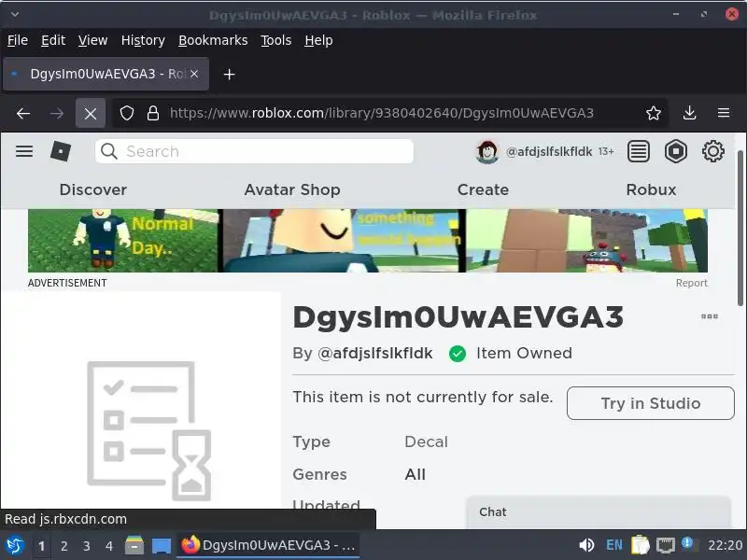Open the clipboard manager tray icon

point(641,545)
